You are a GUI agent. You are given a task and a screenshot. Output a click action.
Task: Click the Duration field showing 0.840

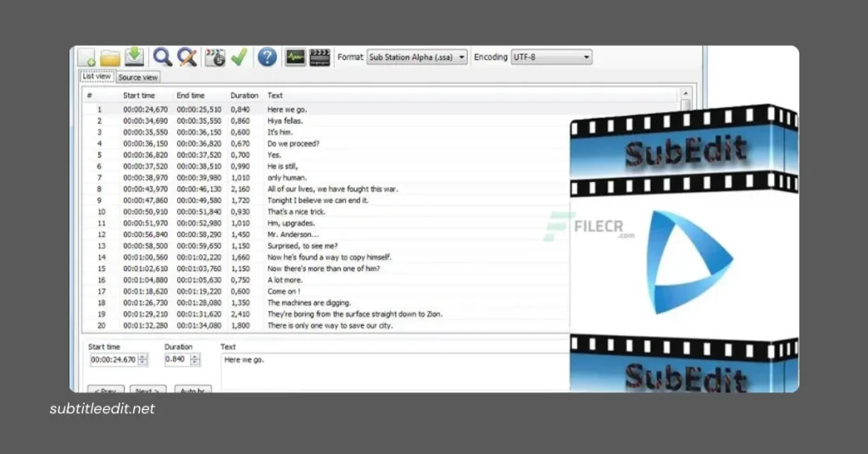pos(176,359)
